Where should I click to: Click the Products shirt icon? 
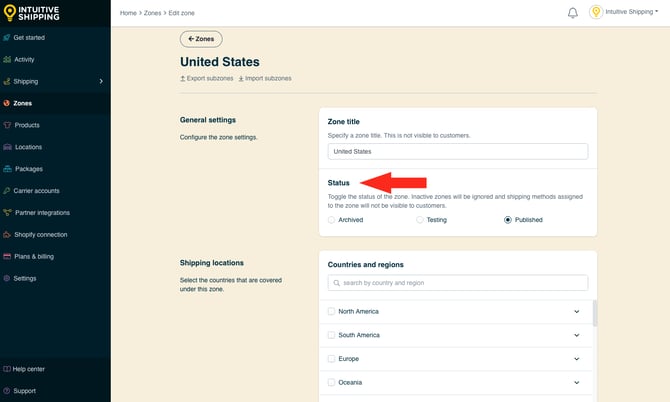point(7,125)
